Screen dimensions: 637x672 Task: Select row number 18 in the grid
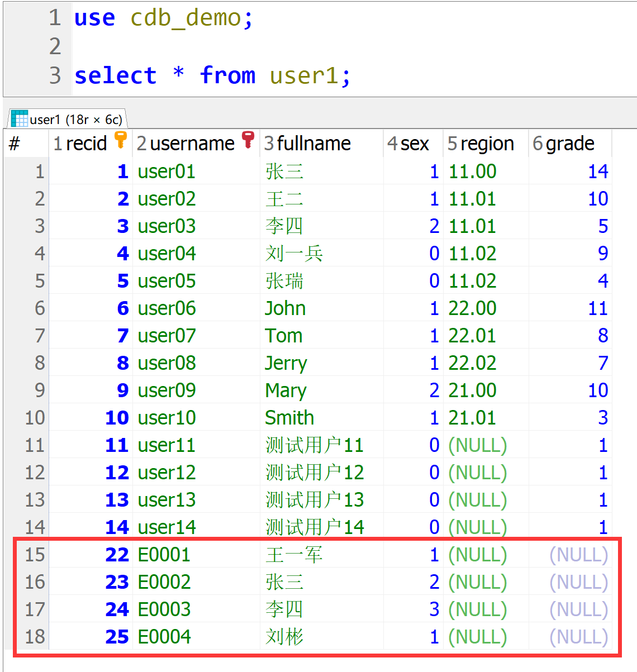tap(35, 636)
